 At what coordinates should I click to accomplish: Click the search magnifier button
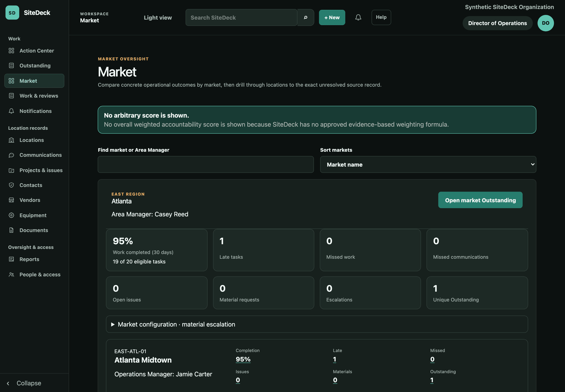(306, 17)
